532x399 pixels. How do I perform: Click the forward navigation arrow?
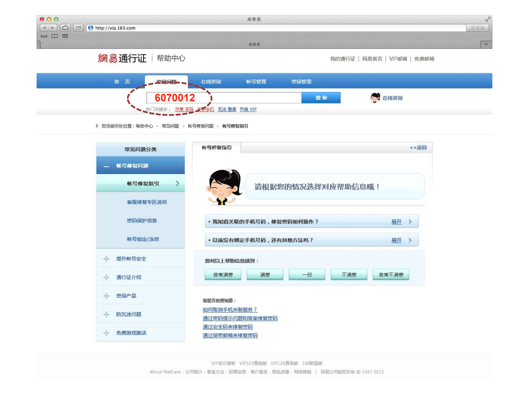tap(52, 28)
